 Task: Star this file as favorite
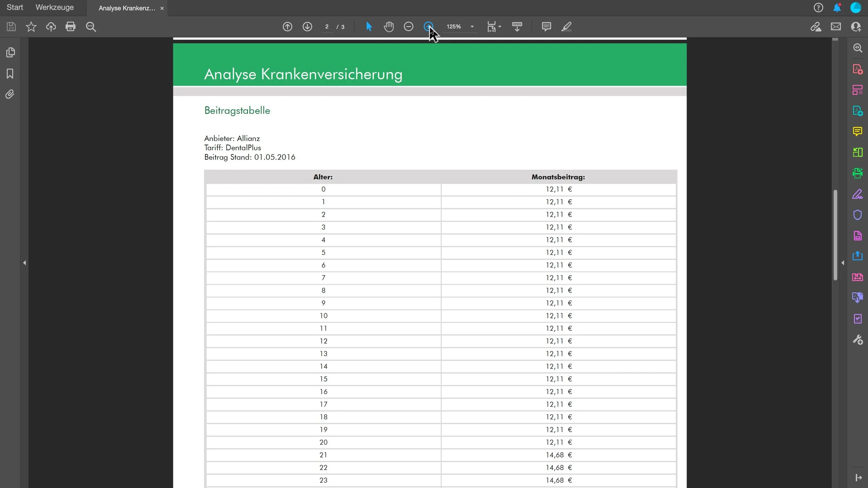coord(31,27)
